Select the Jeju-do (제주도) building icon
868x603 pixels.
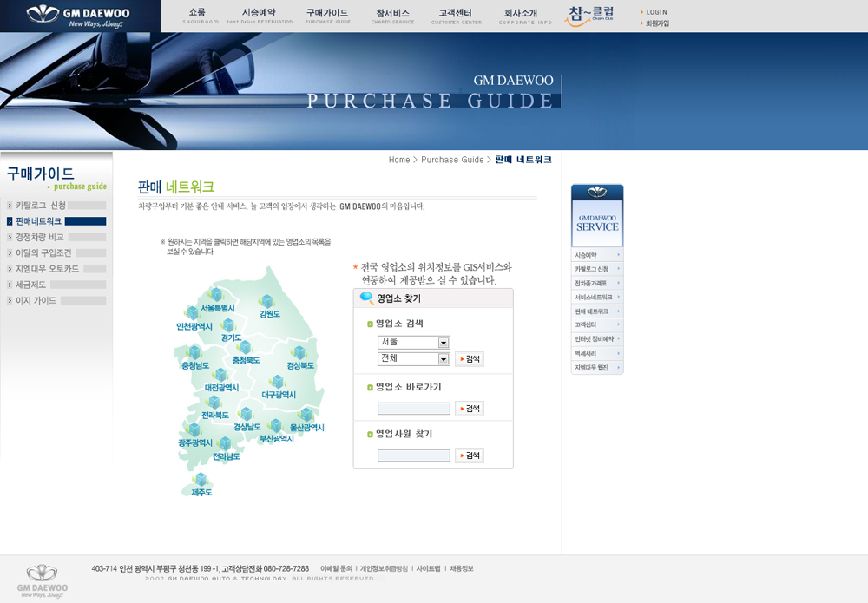coord(201,480)
